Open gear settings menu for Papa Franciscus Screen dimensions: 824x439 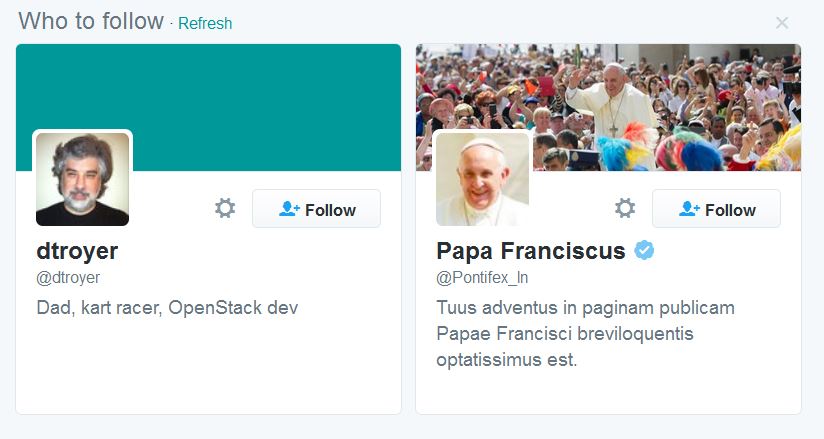625,208
